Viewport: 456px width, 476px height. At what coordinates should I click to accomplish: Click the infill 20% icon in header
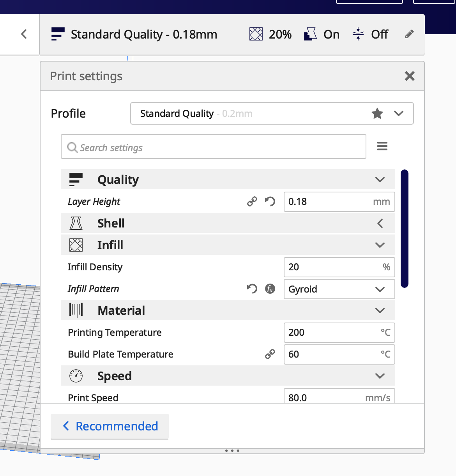pos(256,34)
